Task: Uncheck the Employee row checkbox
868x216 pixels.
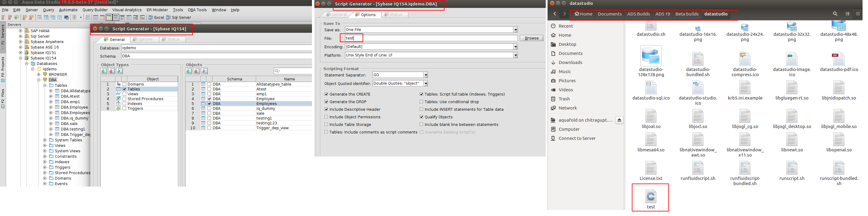Action: coord(209,99)
